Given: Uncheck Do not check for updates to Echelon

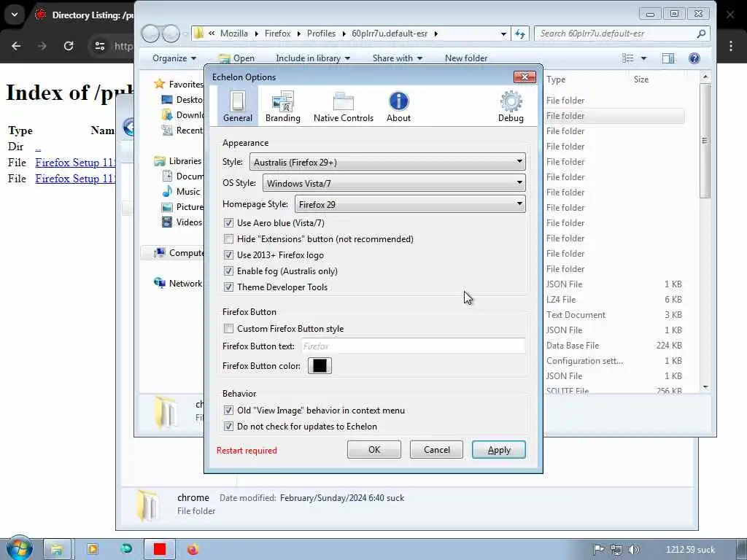Looking at the screenshot, I should [228, 426].
